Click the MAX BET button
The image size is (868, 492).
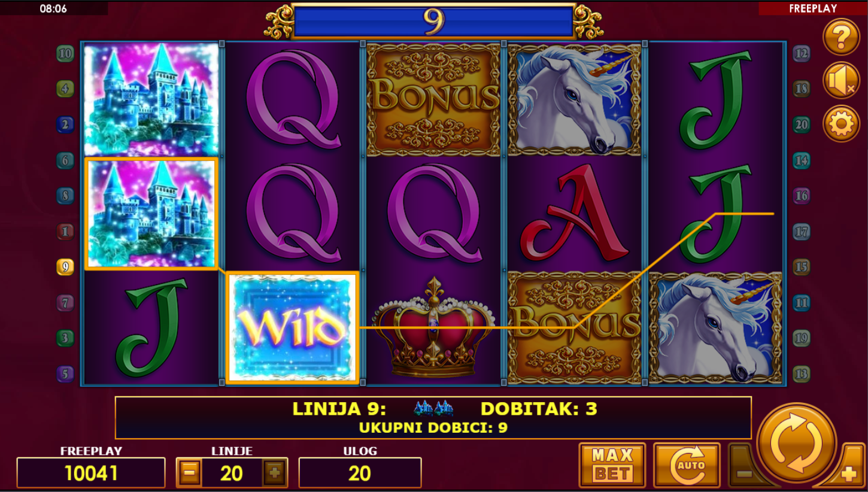tap(612, 465)
